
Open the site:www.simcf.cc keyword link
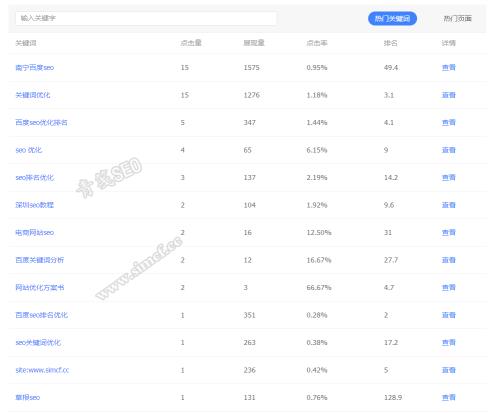[x=42, y=370]
